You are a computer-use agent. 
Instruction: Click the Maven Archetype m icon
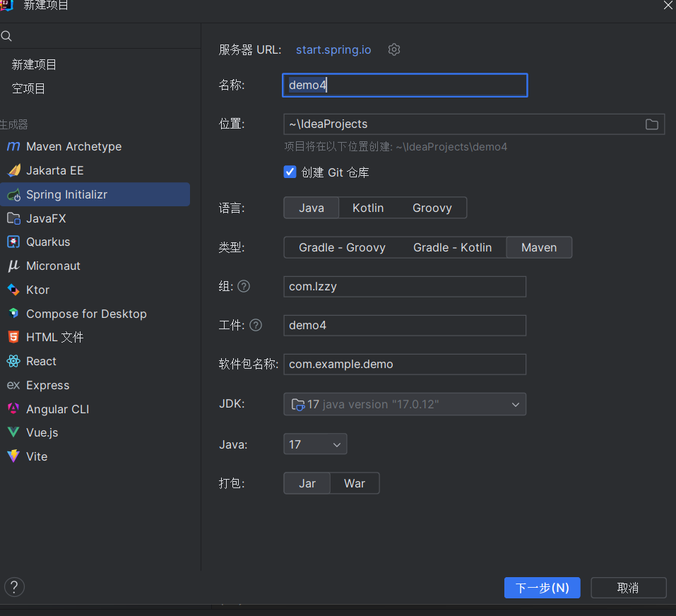point(13,146)
